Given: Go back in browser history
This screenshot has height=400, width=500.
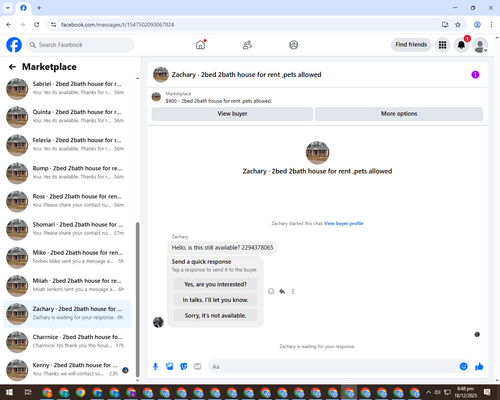Looking at the screenshot, I should point(9,25).
